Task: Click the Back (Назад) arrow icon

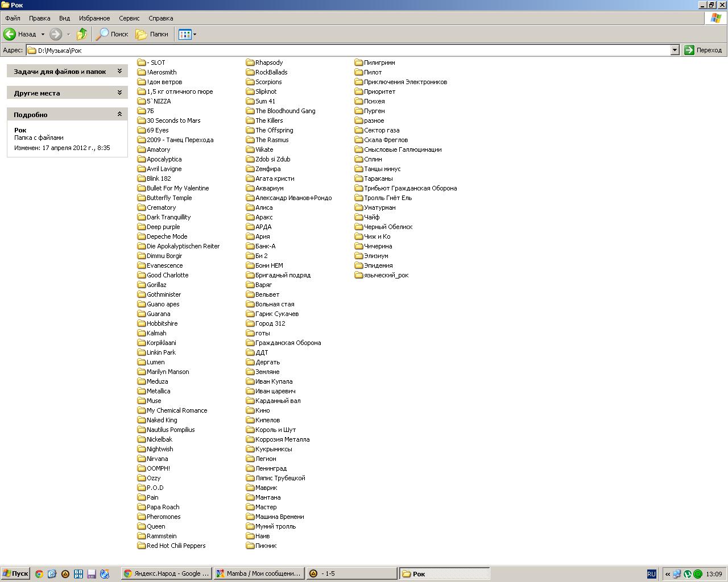Action: [10, 34]
